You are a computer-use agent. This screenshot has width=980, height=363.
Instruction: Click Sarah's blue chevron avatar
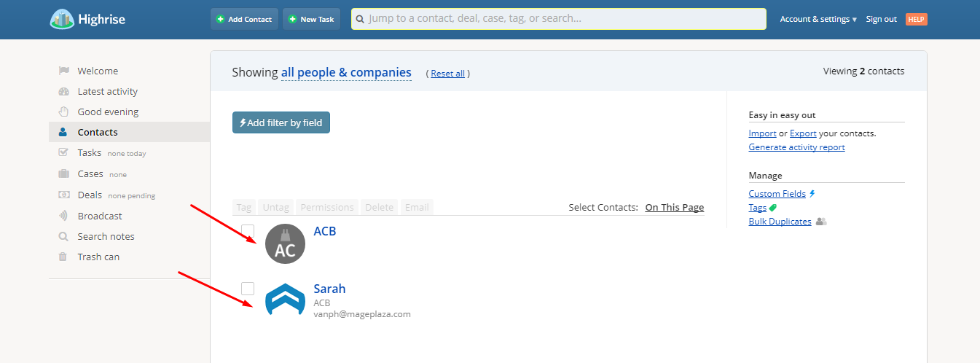[x=285, y=299]
